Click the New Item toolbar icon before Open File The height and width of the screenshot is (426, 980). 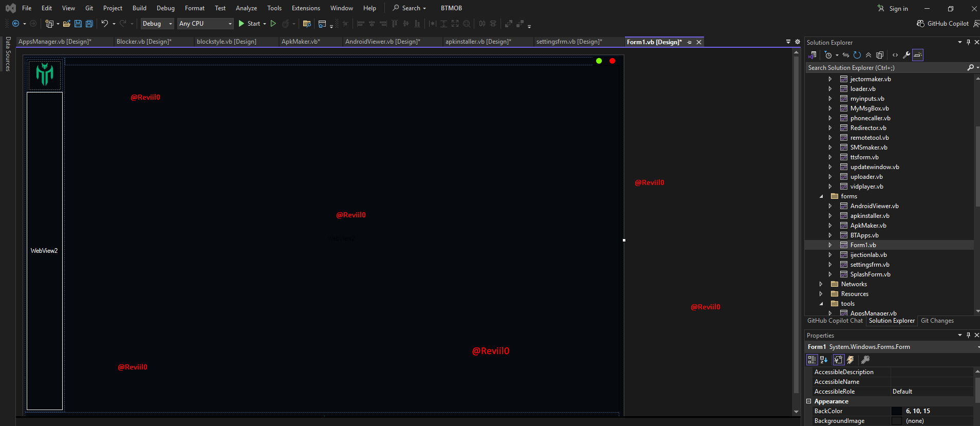click(49, 24)
